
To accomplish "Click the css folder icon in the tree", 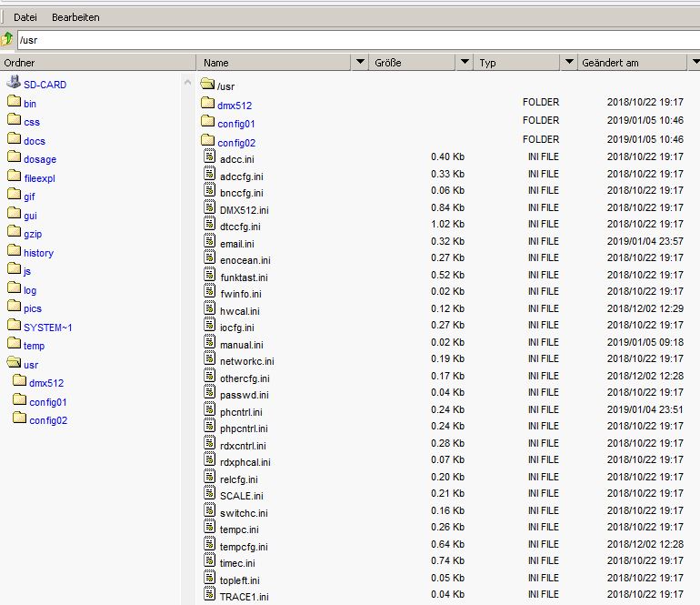I will coord(15,119).
